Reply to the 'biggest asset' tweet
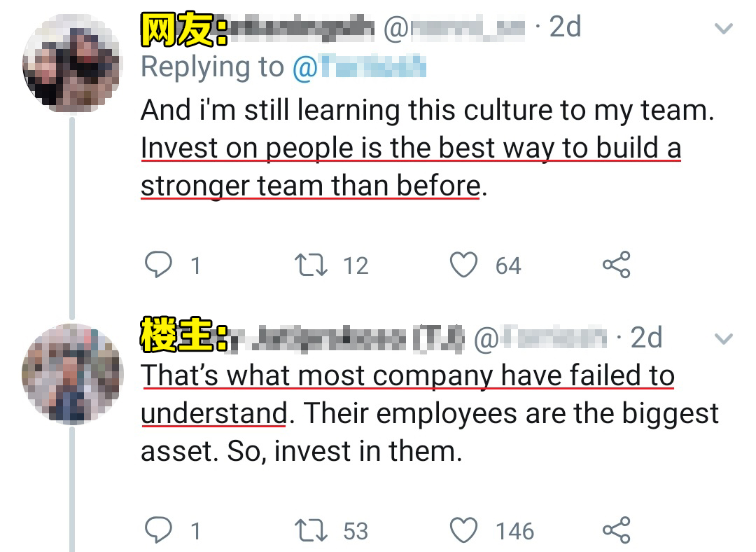 point(157,530)
